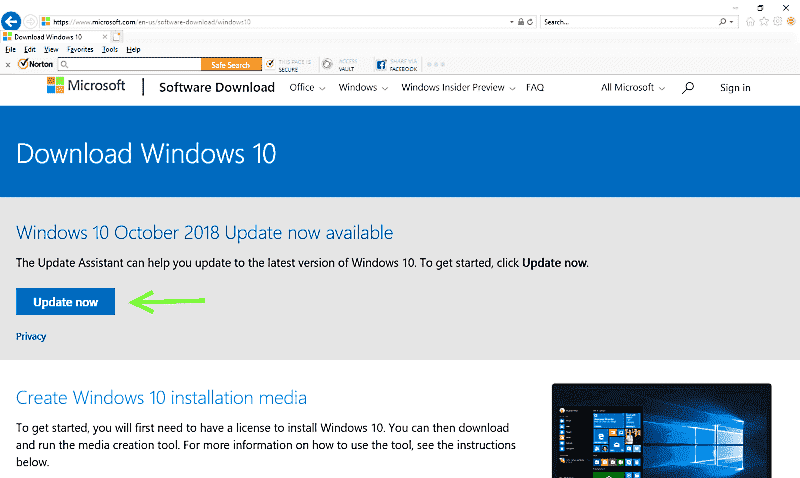The height and width of the screenshot is (478, 800).
Task: Open Favorites with the star icon
Action: (764, 21)
